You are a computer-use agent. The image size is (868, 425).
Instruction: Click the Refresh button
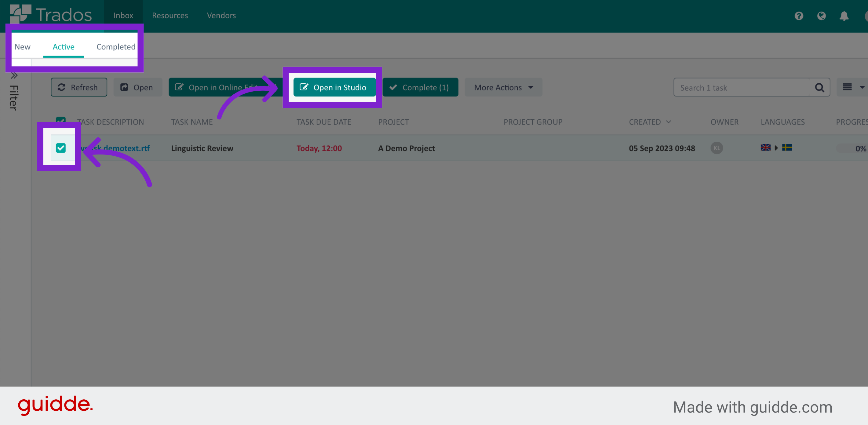(79, 88)
